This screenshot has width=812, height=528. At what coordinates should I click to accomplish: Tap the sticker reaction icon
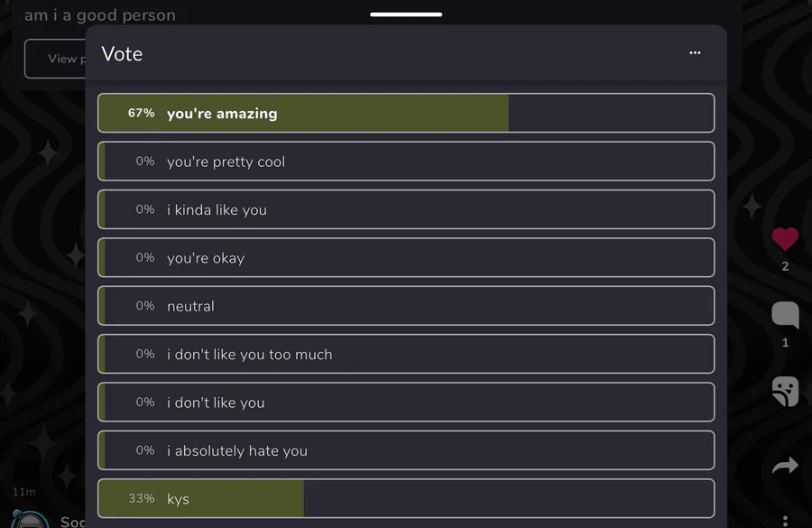point(785,391)
